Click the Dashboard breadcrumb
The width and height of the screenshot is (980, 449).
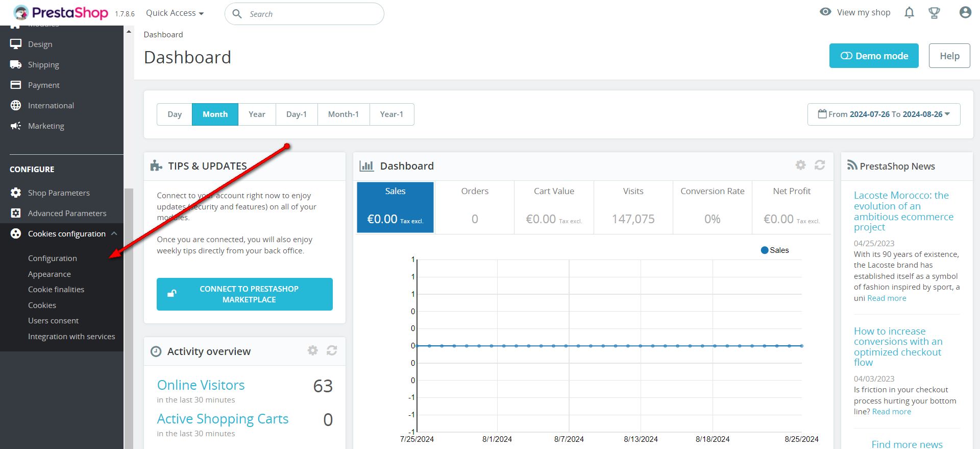point(163,35)
